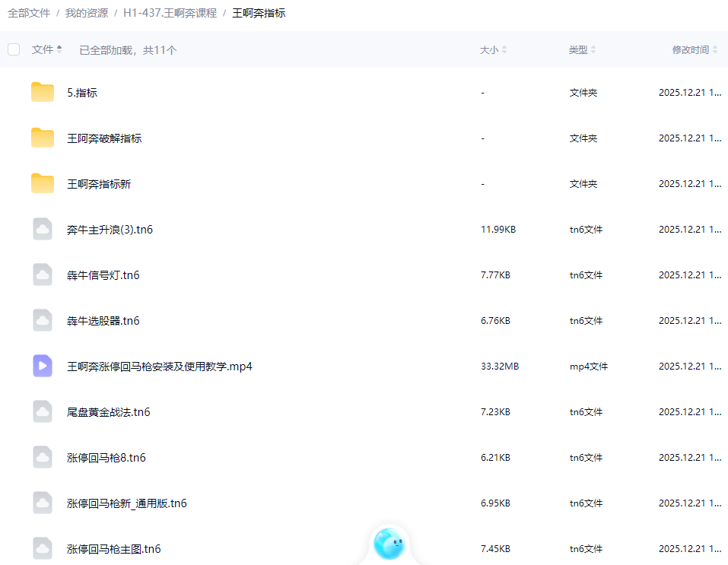Check the select-all files checkbox
The width and height of the screenshot is (728, 565).
click(x=14, y=49)
